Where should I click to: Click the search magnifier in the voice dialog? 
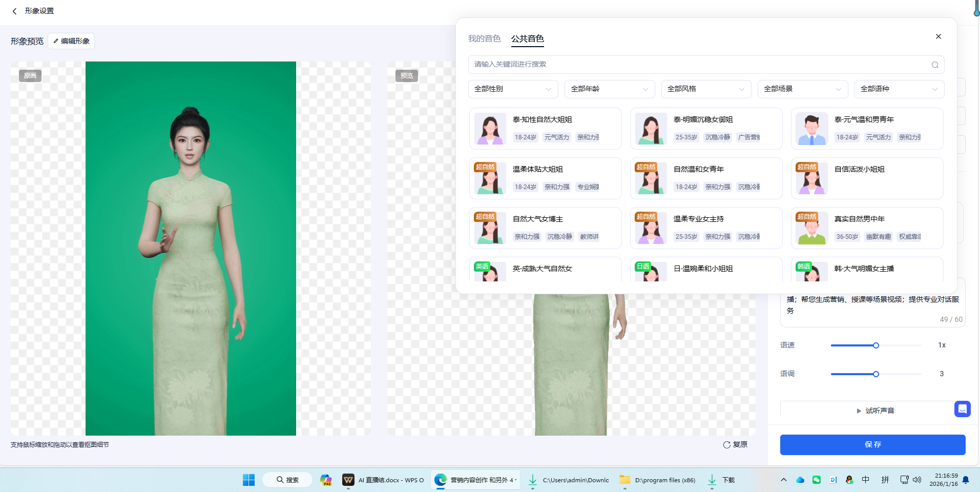click(934, 65)
